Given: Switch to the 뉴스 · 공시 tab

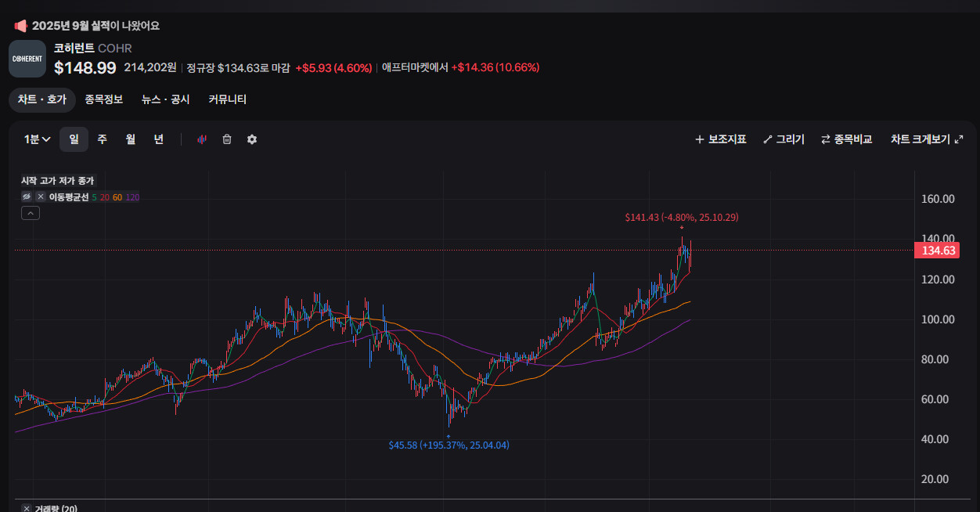Looking at the screenshot, I should (165, 99).
